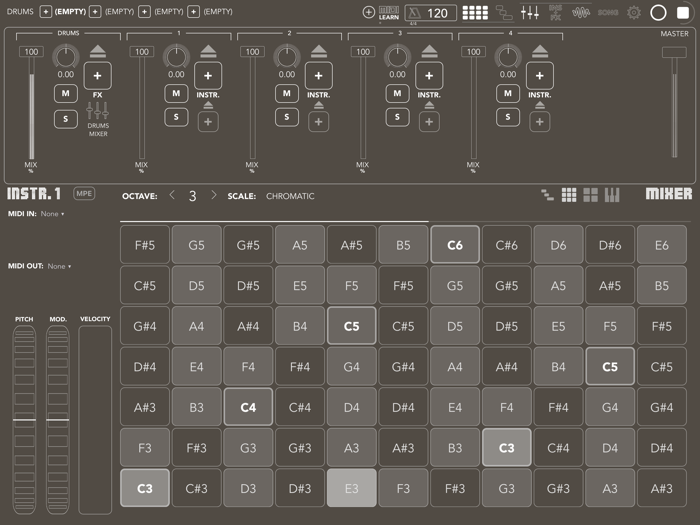This screenshot has width=700, height=525.
Task: Mute channel 2
Action: (287, 93)
